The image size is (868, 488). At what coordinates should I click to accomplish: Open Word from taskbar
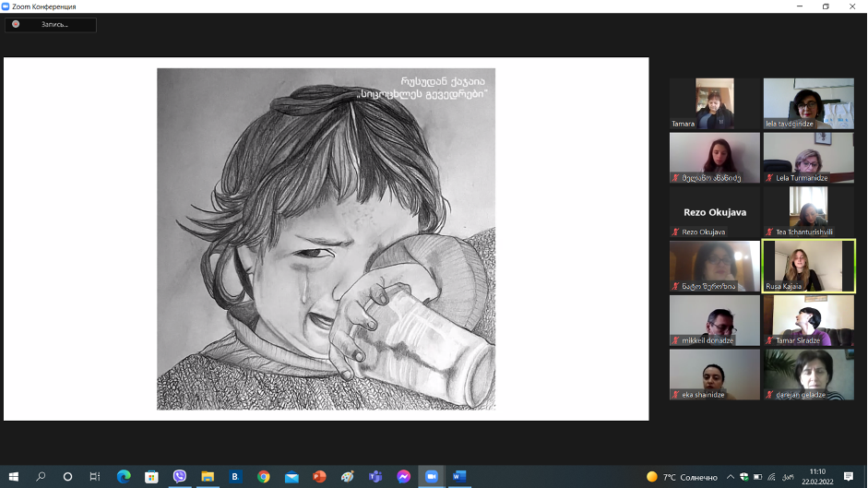click(x=459, y=476)
